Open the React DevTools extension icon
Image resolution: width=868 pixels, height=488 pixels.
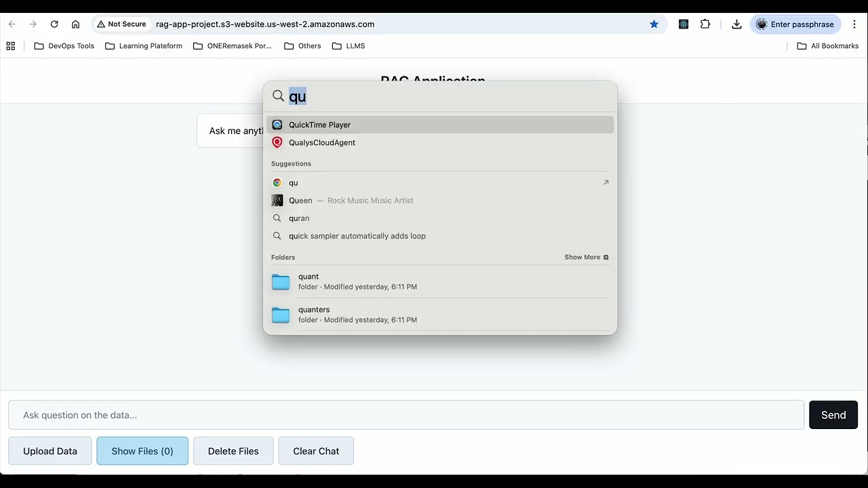pos(684,24)
